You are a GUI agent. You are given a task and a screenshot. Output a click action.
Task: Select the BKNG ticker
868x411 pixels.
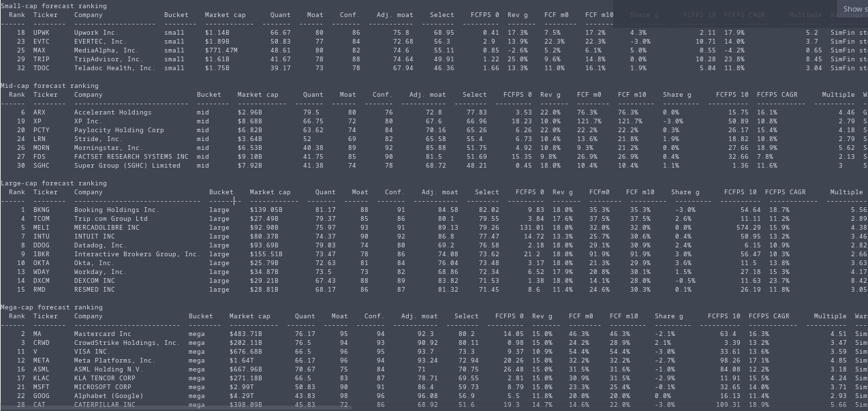42,210
